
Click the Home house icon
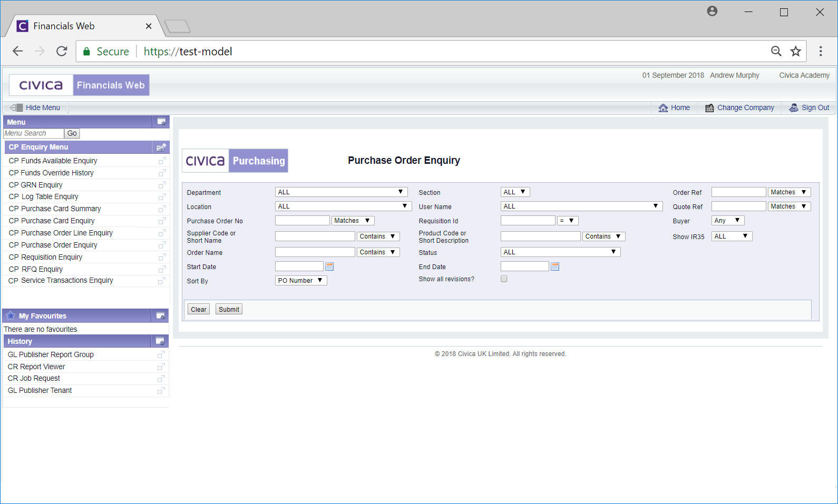[x=663, y=107]
